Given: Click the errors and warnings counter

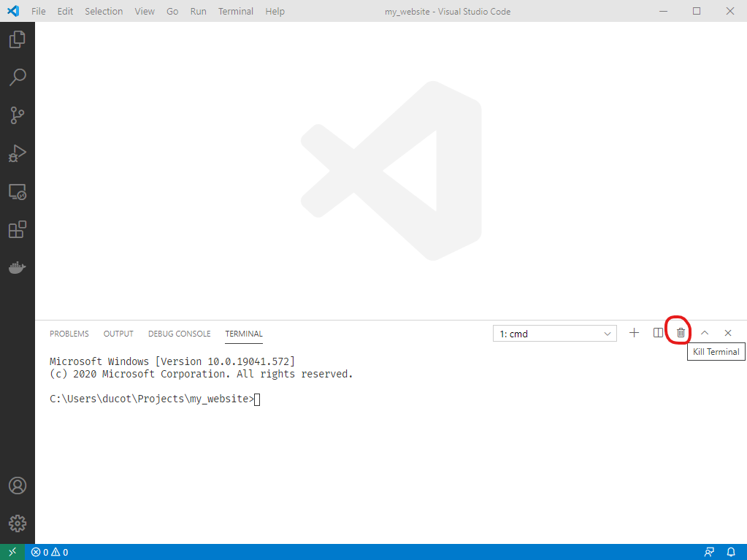Looking at the screenshot, I should point(48,552).
